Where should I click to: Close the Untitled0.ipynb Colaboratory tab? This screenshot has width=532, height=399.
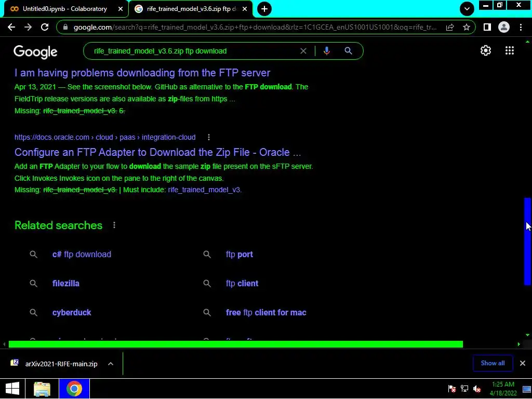(121, 9)
